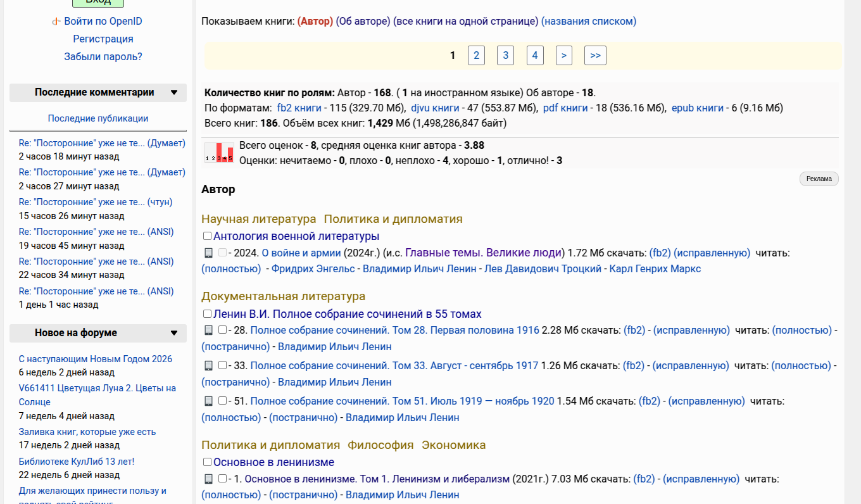Open page 3 of the book list
The height and width of the screenshot is (504, 861).
click(505, 56)
